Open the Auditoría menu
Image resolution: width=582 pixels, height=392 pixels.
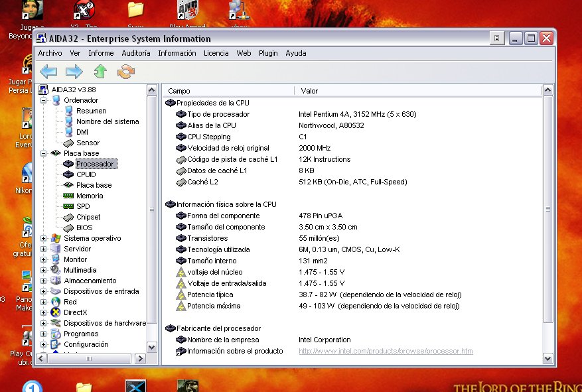[x=136, y=53]
